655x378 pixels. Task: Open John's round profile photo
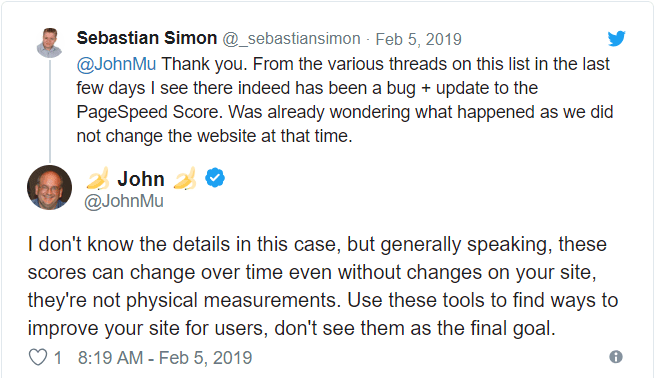49,187
